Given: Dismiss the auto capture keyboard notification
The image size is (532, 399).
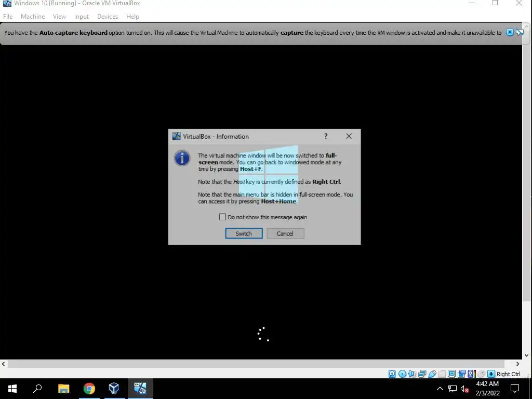Looking at the screenshot, I should pyautogui.click(x=510, y=32).
